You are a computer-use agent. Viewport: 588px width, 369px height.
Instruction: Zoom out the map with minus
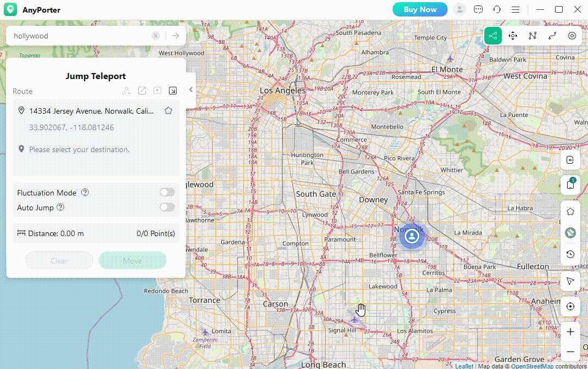[570, 352]
